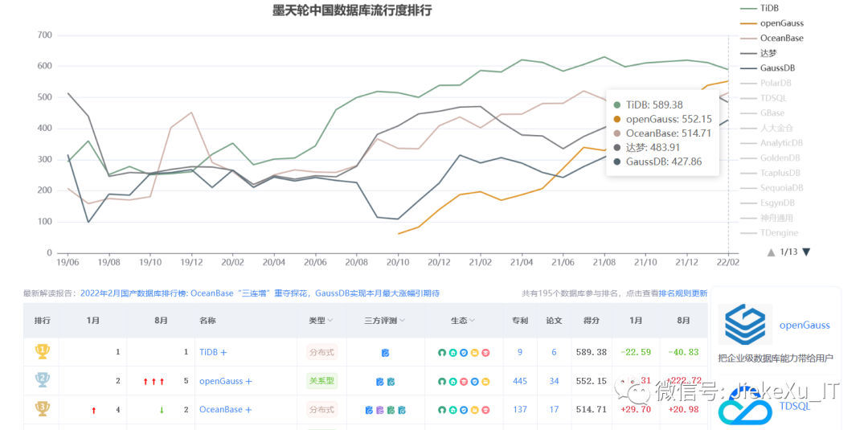The image size is (868, 430).
Task: Click openGauss's 关系型 type tag
Action: pos(322,381)
